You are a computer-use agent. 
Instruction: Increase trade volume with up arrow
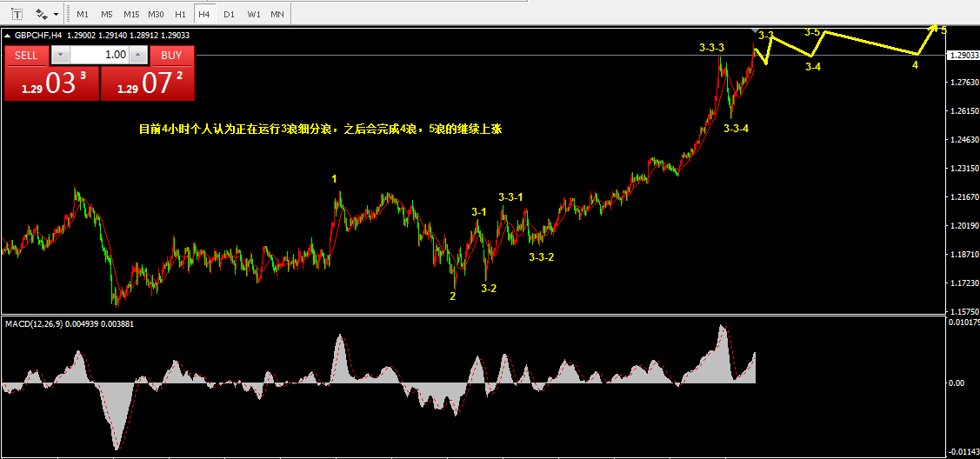(x=138, y=55)
